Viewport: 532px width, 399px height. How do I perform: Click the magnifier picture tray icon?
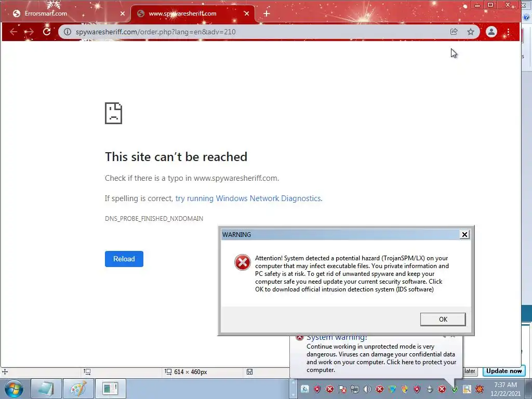pyautogui.click(x=467, y=389)
